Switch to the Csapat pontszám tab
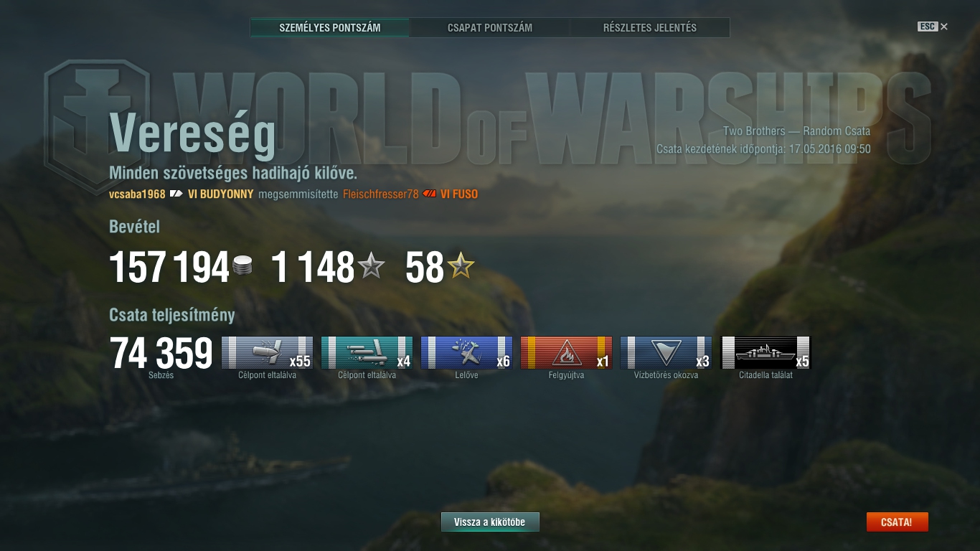The image size is (980, 551). (490, 28)
